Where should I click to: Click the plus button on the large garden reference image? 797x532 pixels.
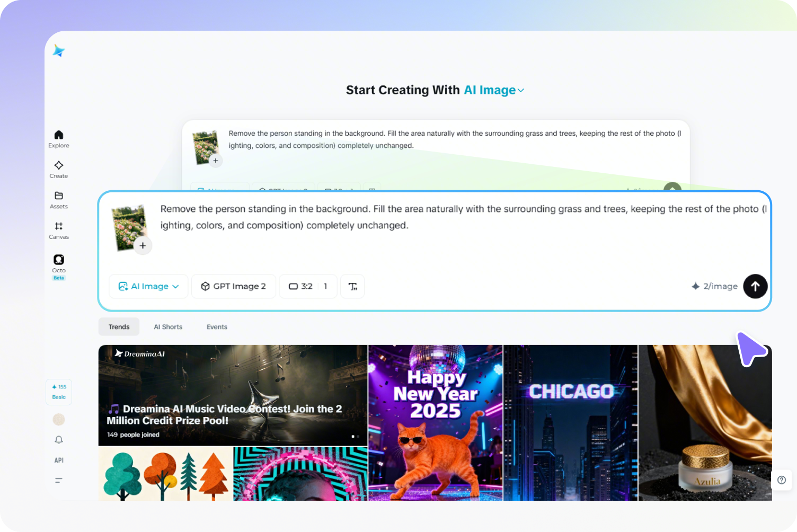(x=143, y=246)
